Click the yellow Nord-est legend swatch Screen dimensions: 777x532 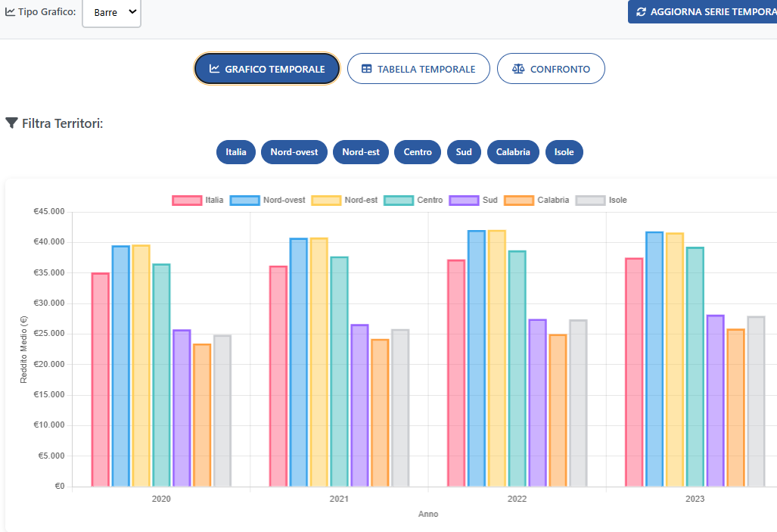pos(326,201)
